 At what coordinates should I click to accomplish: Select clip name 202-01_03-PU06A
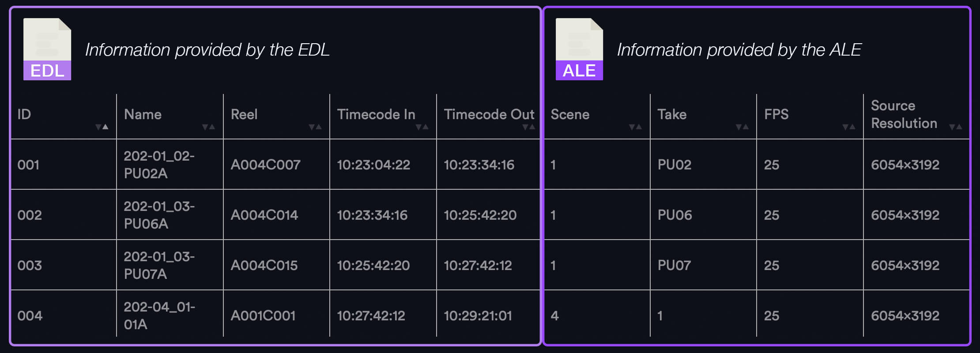(159, 215)
